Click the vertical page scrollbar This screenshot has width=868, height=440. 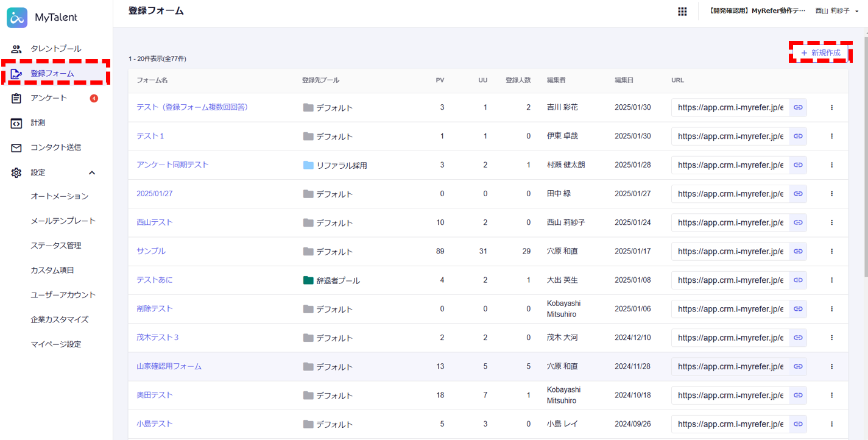click(x=864, y=152)
